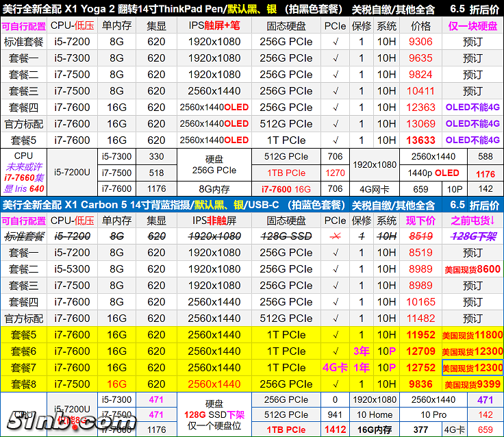Screen dimensions: 504x437
Task: Click the 现下价 column header
Action: click(420, 221)
